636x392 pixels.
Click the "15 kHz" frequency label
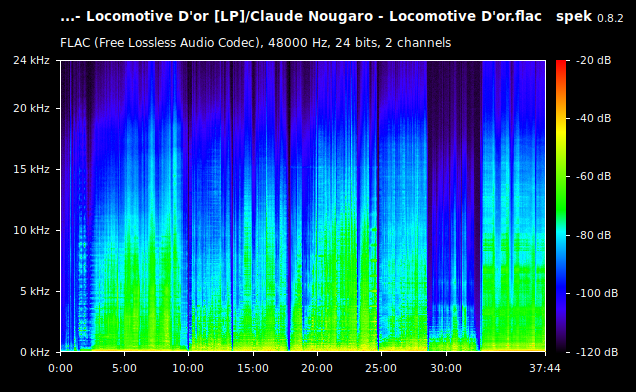(x=31, y=169)
